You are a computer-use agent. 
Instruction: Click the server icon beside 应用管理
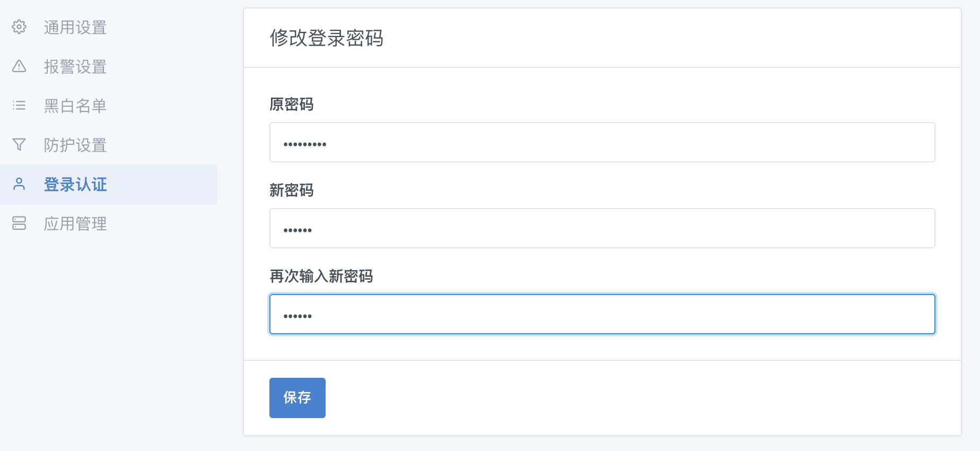(19, 224)
